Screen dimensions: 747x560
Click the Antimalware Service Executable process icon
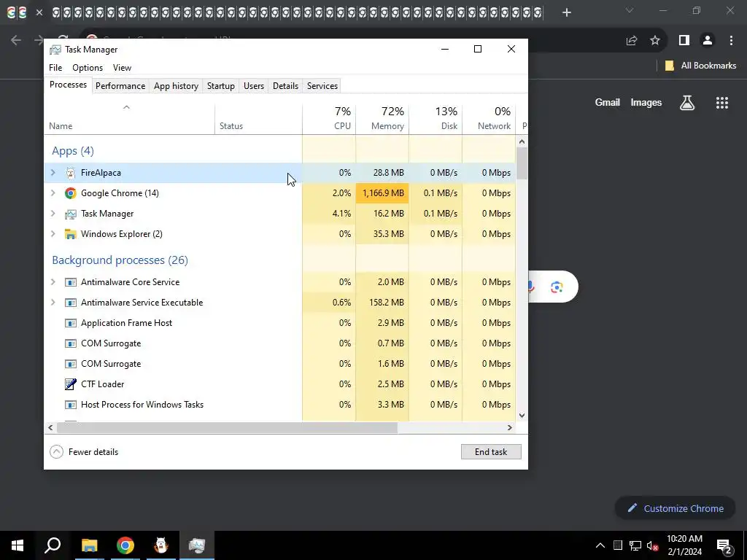coord(71,303)
